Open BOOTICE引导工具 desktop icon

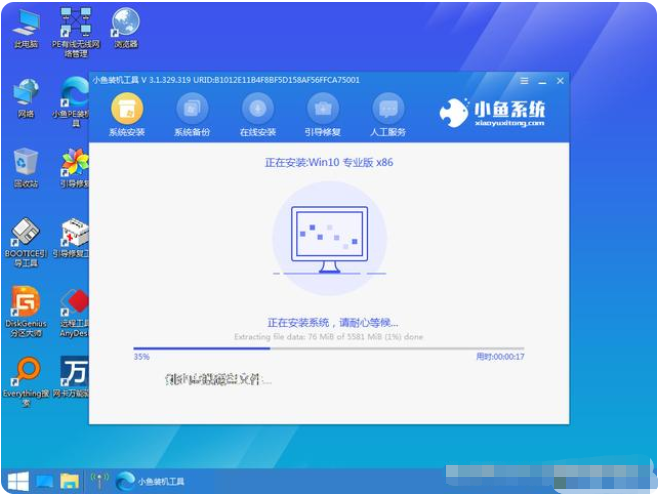click(26, 242)
